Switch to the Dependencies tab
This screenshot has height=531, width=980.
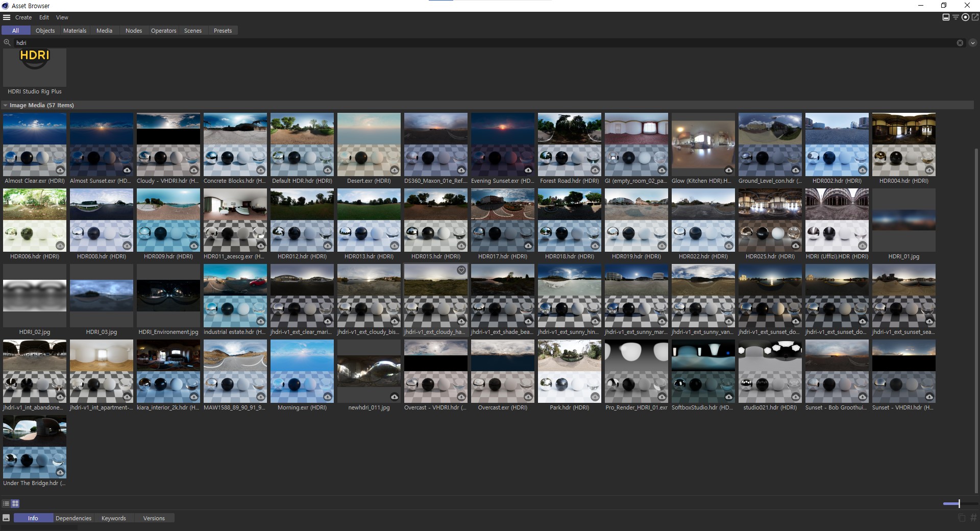pos(73,518)
